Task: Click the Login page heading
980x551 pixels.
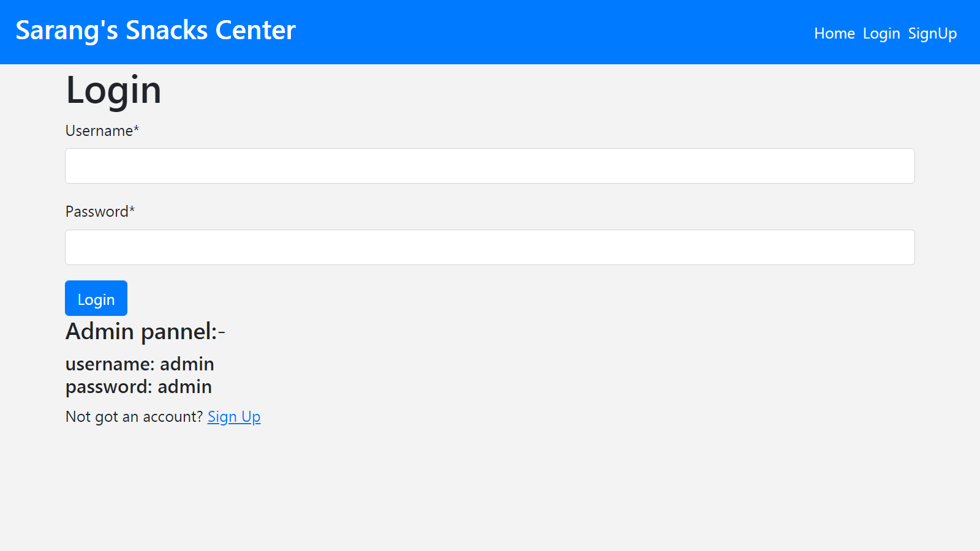Action: (113, 90)
